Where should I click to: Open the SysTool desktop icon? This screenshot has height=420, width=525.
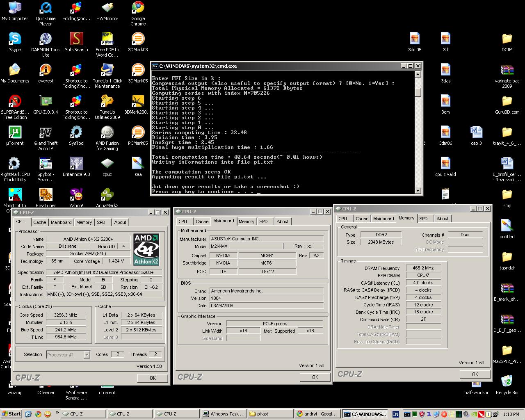click(x=76, y=136)
